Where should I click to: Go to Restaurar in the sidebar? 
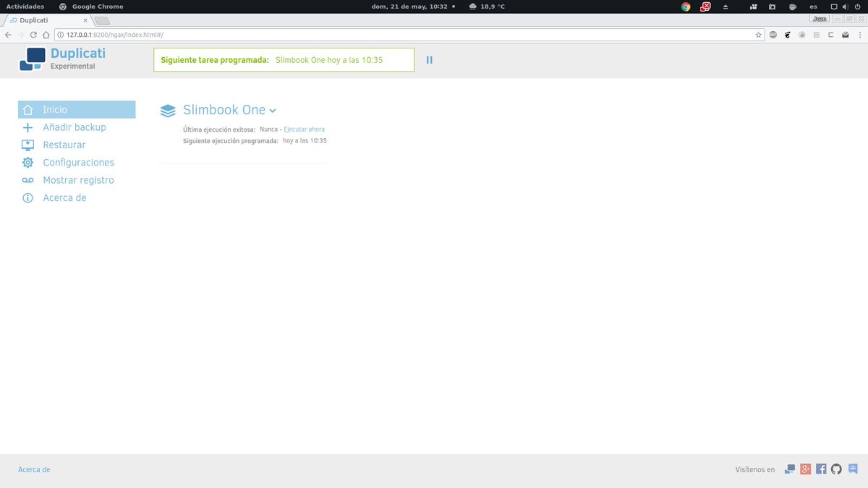tap(64, 145)
